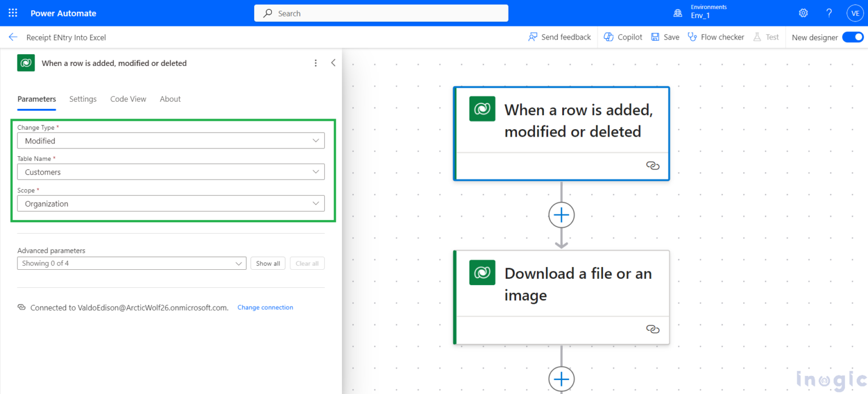Viewport: 868px width, 394px height.
Task: Open the Advanced parameters dropdown
Action: click(132, 263)
